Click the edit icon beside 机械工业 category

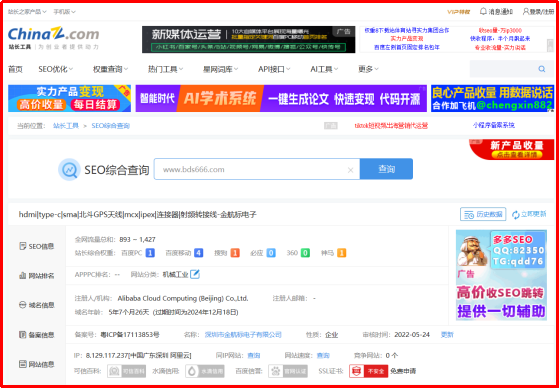(x=195, y=274)
